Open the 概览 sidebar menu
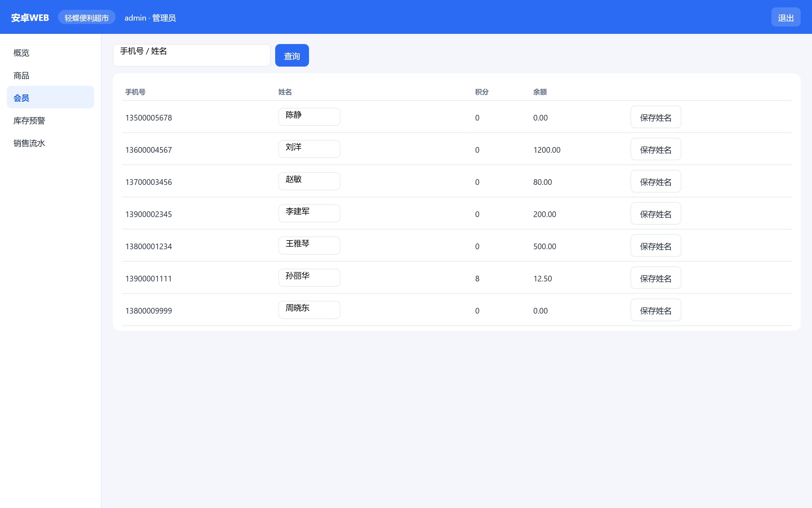Image resolution: width=812 pixels, height=508 pixels. (x=50, y=53)
